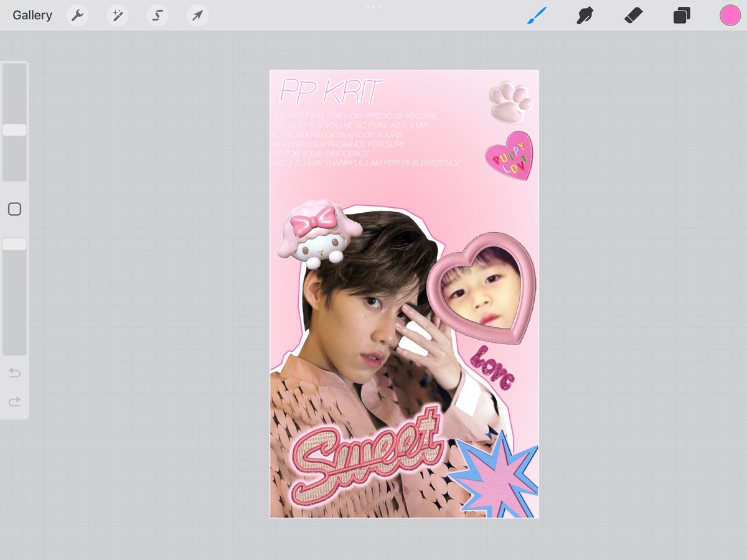The width and height of the screenshot is (747, 560).
Task: Click the line 'R IS FOR YOUR RADIANCE FOR SURE'
Action: [x=338, y=144]
